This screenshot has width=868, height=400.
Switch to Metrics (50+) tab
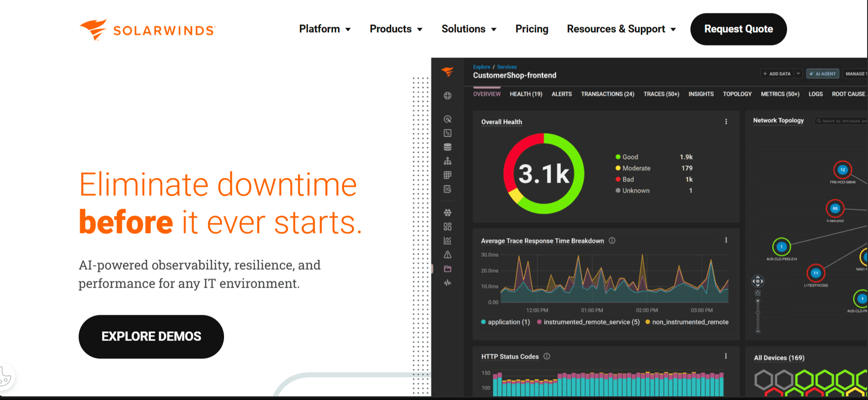(780, 94)
